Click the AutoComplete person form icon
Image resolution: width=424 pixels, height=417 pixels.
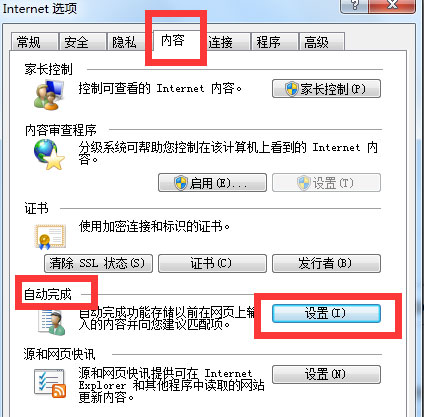(52, 322)
